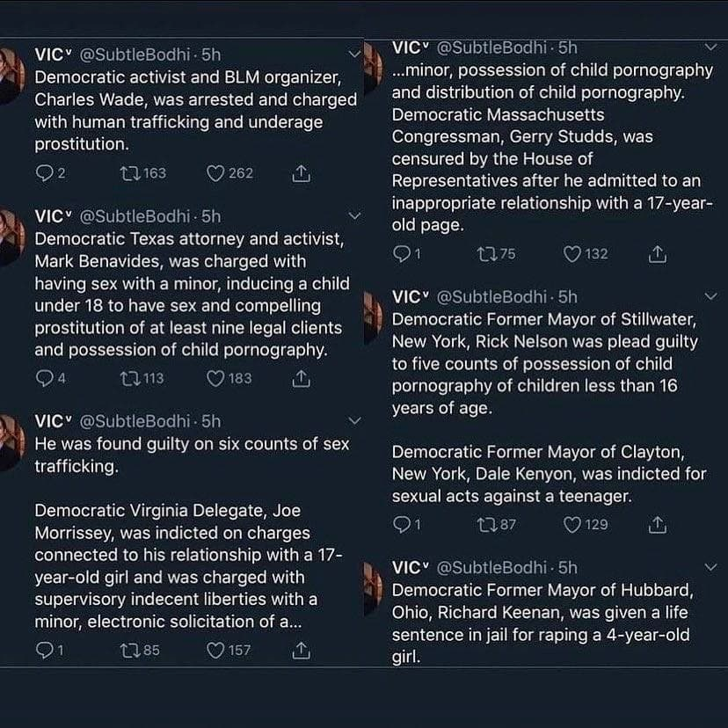Share the Dale Kenyon tweet
Viewport: 728px width, 728px height.
point(657,525)
